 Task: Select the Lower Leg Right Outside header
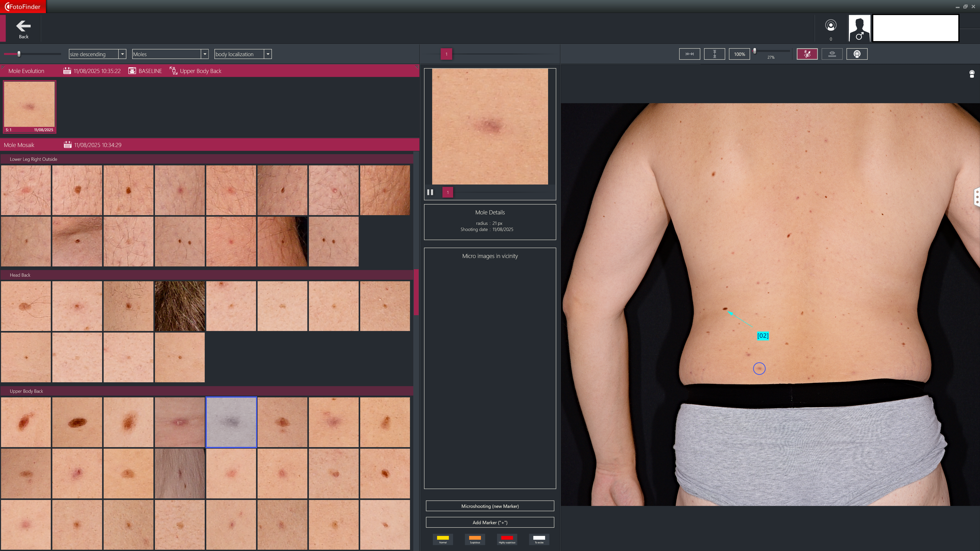[33, 159]
